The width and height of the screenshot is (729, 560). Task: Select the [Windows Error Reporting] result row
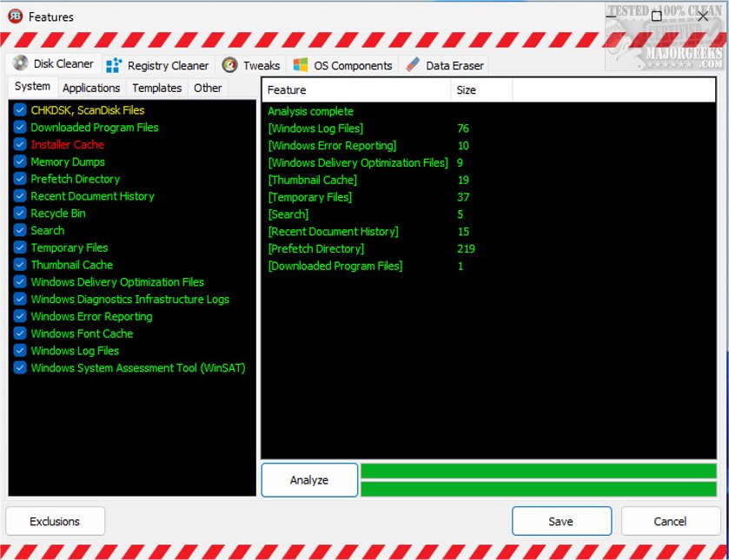488,146
